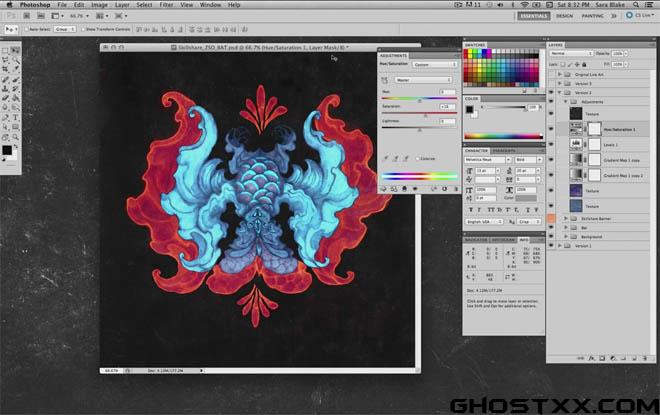Image resolution: width=660 pixels, height=415 pixels.
Task: Select the Brush tool
Action: 15,80
